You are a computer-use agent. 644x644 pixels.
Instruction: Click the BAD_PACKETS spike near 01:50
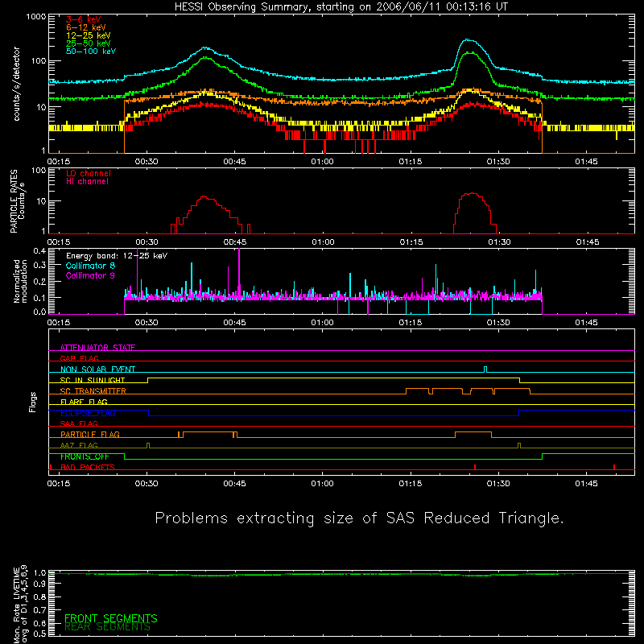coord(614,467)
